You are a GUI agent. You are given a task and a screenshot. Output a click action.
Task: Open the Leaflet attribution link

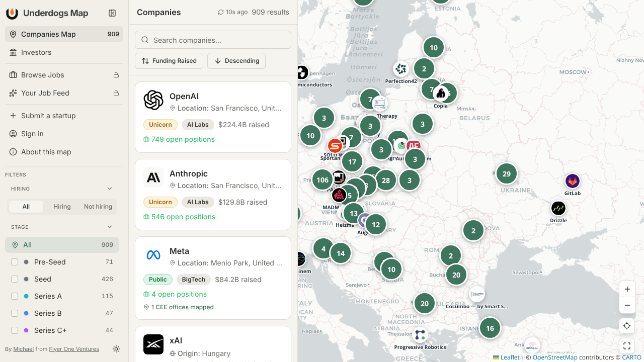[506, 357]
